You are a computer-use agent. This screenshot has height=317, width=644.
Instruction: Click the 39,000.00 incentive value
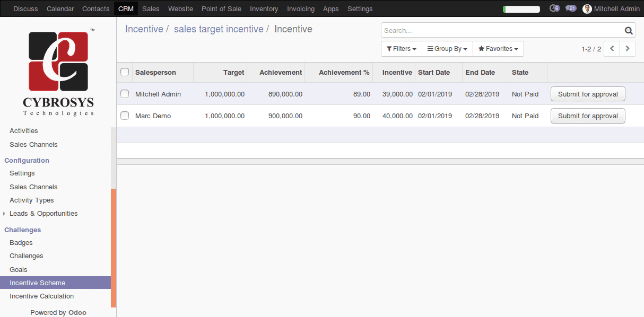(397, 94)
